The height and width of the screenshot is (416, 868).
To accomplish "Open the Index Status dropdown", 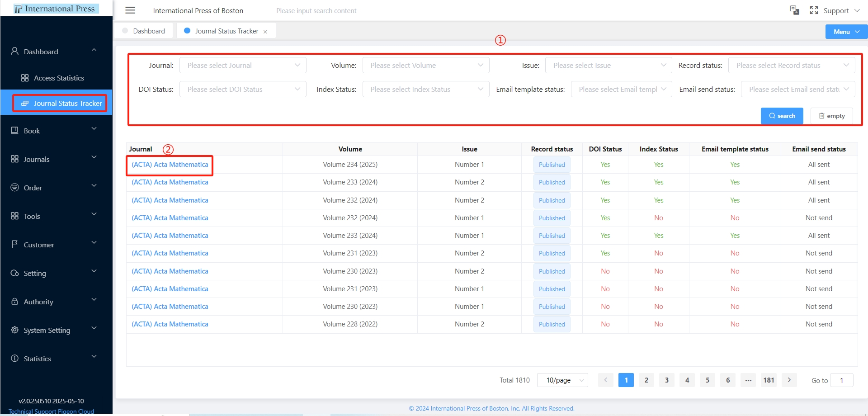I will click(426, 89).
